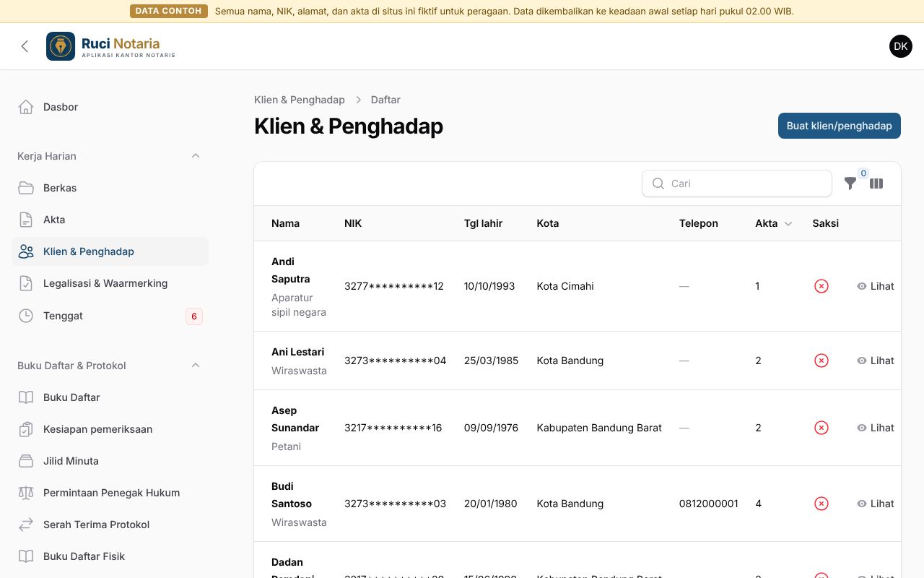
Task: Focus the Cari search field
Action: (x=737, y=184)
